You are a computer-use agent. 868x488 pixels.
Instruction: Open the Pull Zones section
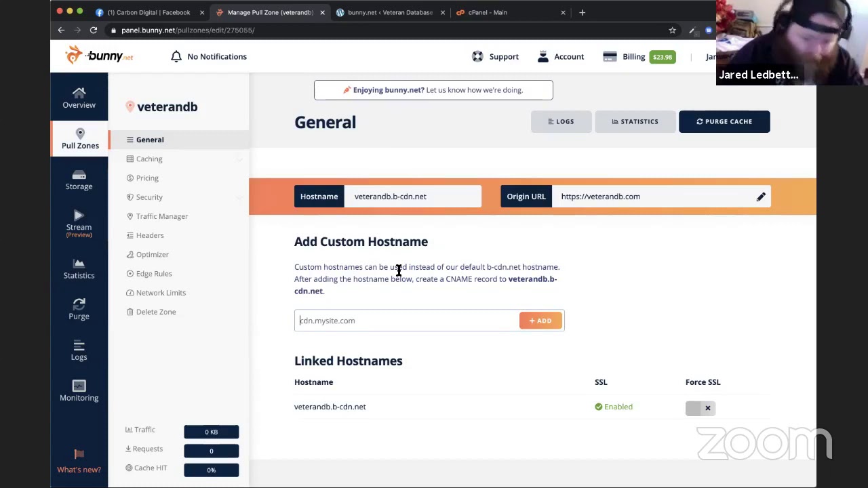(80, 138)
